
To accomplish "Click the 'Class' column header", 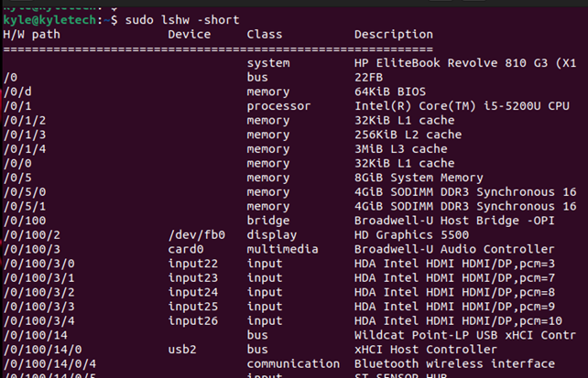I will tap(265, 35).
